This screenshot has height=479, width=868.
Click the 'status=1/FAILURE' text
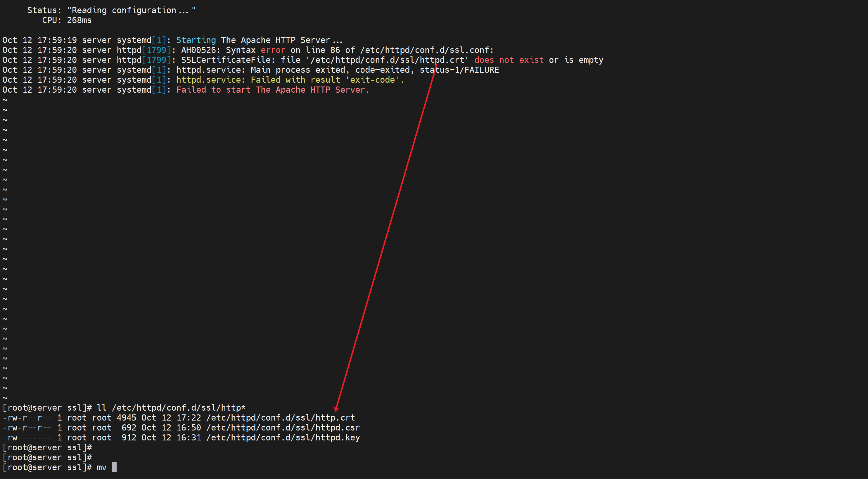(459, 70)
